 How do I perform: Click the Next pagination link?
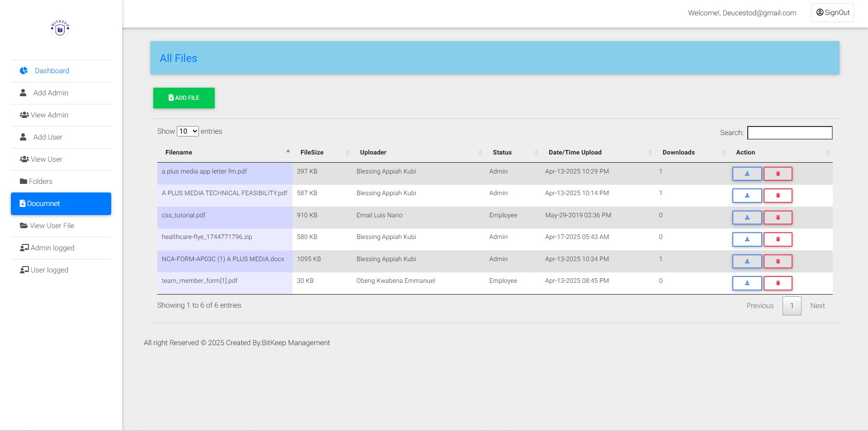tap(817, 306)
